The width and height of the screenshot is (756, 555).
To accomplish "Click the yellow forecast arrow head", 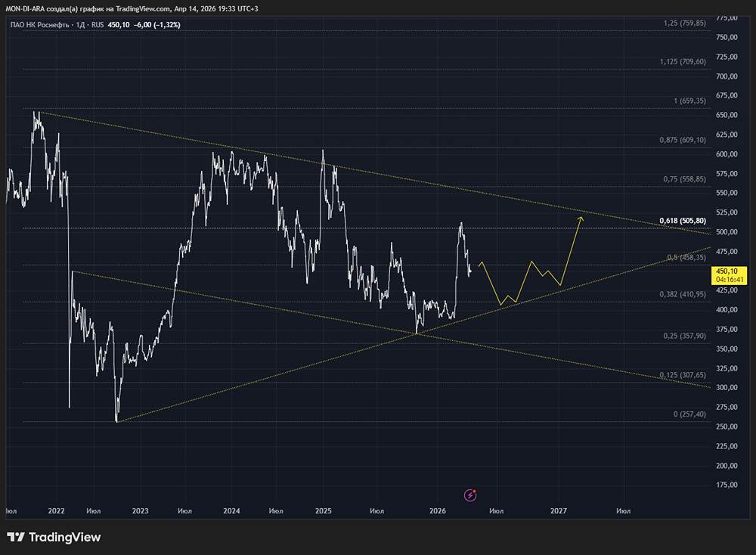I will point(580,220).
